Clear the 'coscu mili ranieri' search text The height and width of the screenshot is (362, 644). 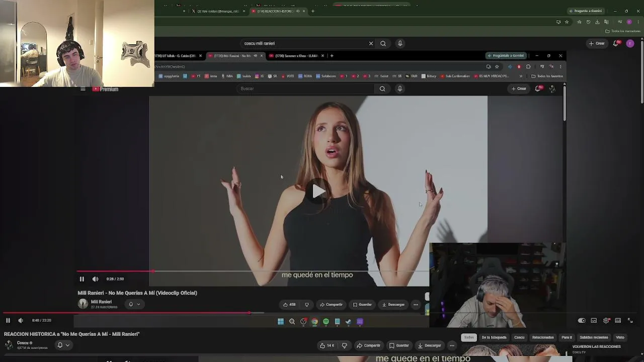(x=371, y=43)
